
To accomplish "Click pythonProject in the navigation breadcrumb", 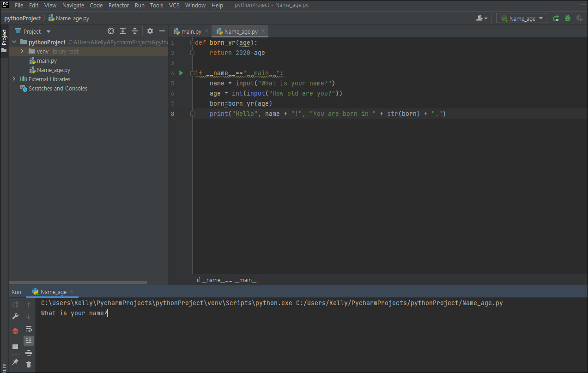I will pyautogui.click(x=23, y=18).
